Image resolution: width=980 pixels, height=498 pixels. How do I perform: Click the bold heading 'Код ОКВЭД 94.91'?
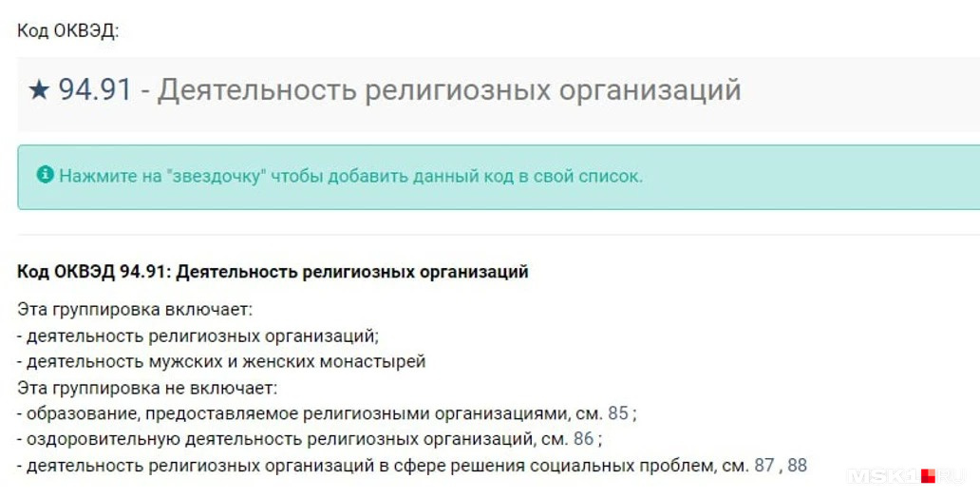[273, 272]
